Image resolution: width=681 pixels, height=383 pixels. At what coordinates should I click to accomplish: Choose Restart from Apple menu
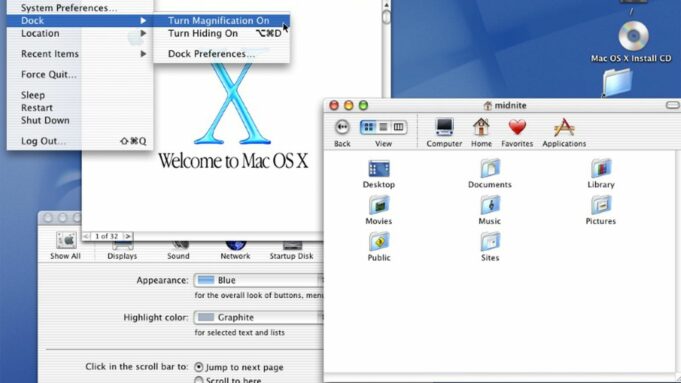pos(80,108)
